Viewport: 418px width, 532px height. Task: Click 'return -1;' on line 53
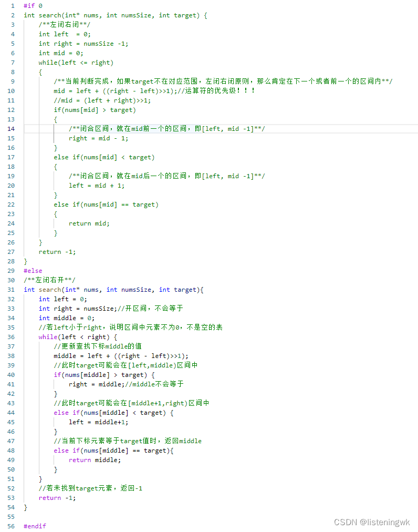(57, 498)
